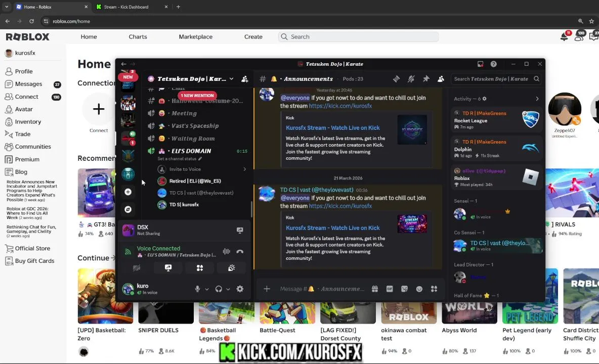Bookmark page star icon in address bar
The height and width of the screenshot is (364, 599).
pos(592,21)
